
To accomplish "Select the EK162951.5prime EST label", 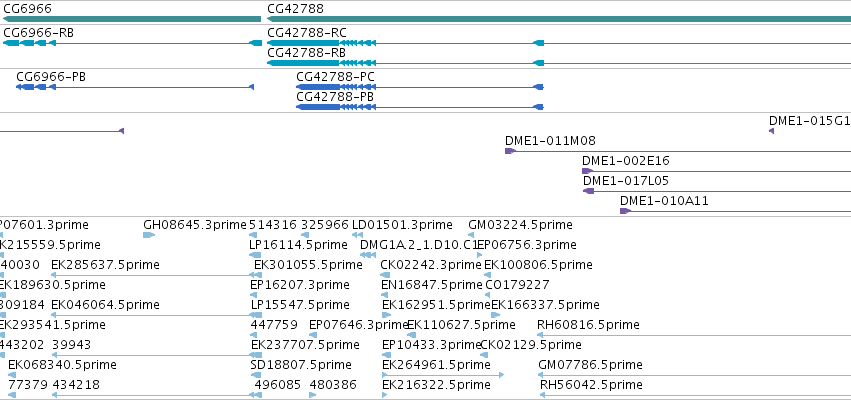I will coord(436,305).
